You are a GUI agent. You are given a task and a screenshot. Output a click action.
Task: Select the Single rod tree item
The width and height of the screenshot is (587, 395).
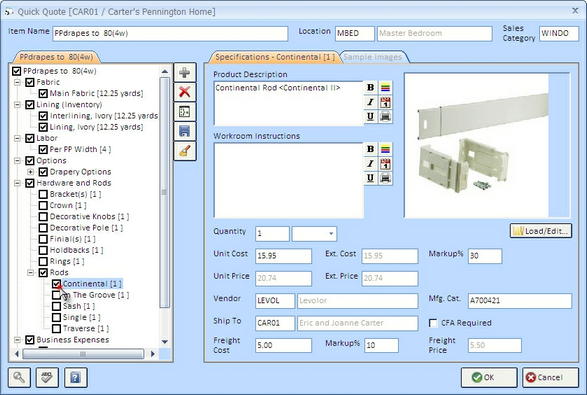pos(81,317)
